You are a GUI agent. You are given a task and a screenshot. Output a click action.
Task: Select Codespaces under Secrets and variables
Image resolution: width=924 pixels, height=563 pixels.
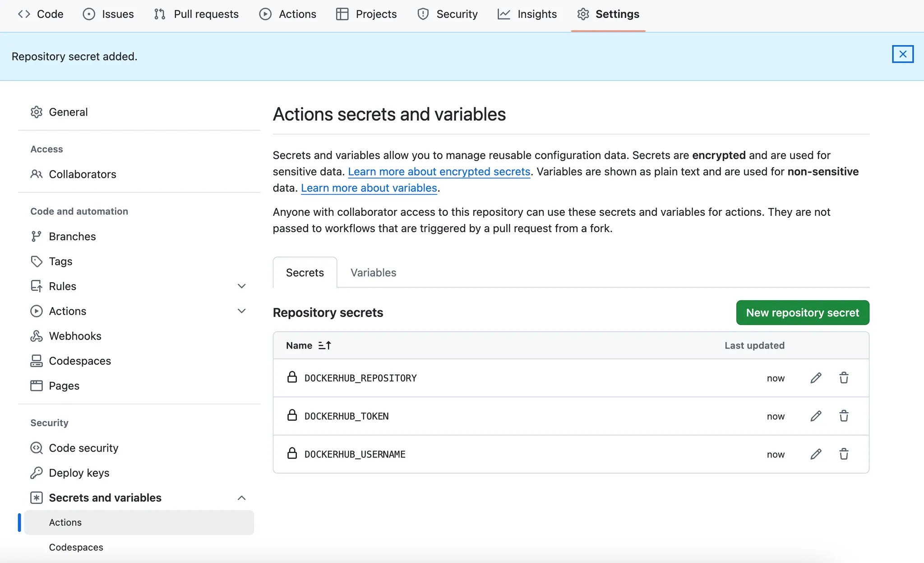pyautogui.click(x=139, y=547)
